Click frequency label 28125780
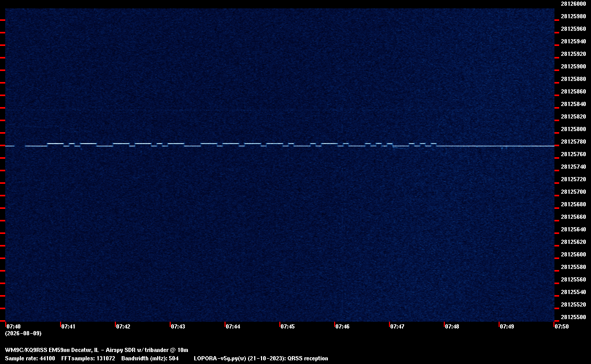The width and height of the screenshot is (591, 364). tap(573, 142)
